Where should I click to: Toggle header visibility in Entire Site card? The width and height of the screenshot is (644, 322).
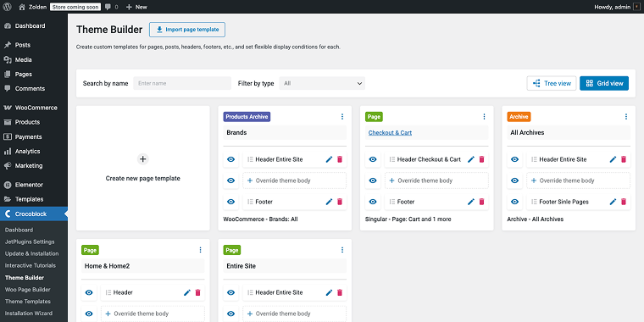230,292
